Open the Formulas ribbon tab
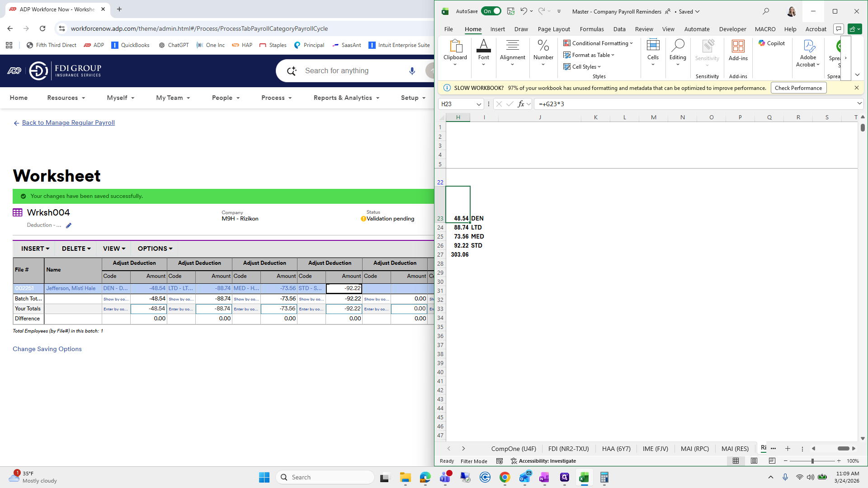This screenshot has width=868, height=488. coord(591,29)
